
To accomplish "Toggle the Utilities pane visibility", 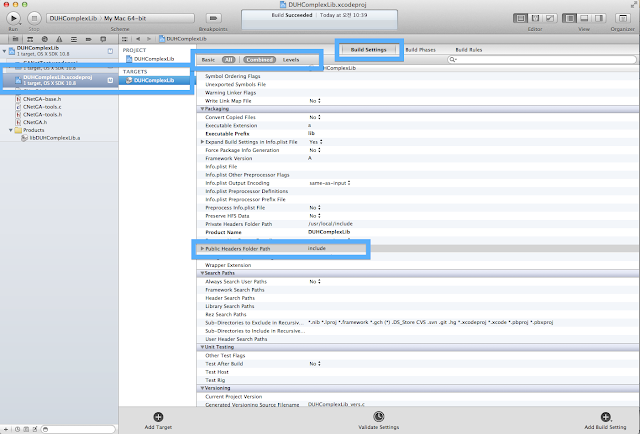I will (599, 18).
